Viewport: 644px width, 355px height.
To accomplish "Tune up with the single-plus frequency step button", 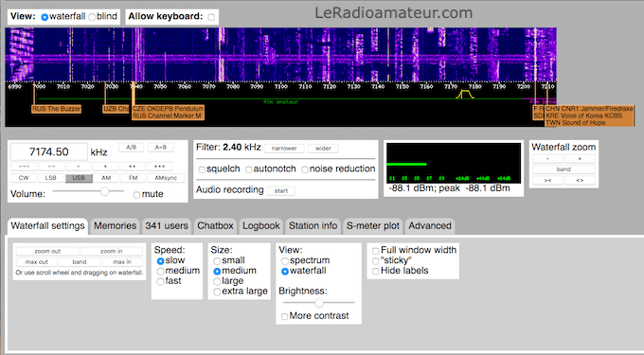I will click(x=105, y=167).
